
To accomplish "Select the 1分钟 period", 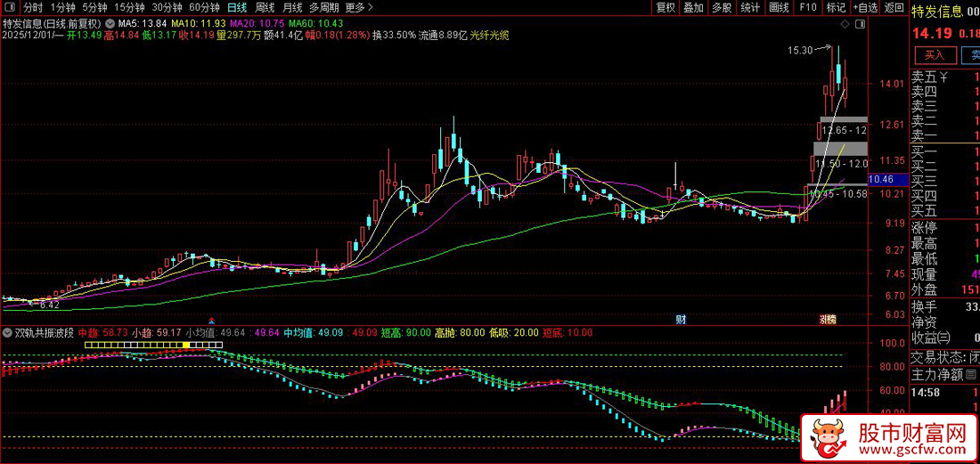I will (62, 7).
